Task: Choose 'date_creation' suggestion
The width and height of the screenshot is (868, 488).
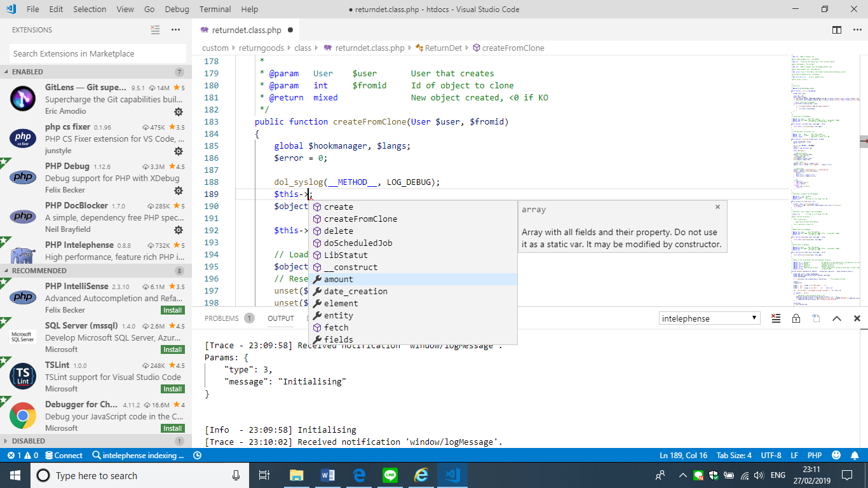Action: pyautogui.click(x=413, y=292)
